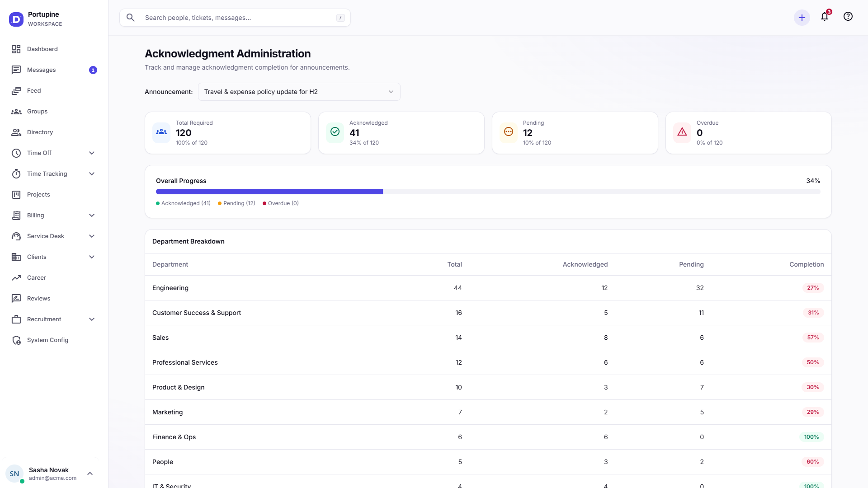868x488 pixels.
Task: Click the search people, tickets field
Action: click(x=235, y=18)
